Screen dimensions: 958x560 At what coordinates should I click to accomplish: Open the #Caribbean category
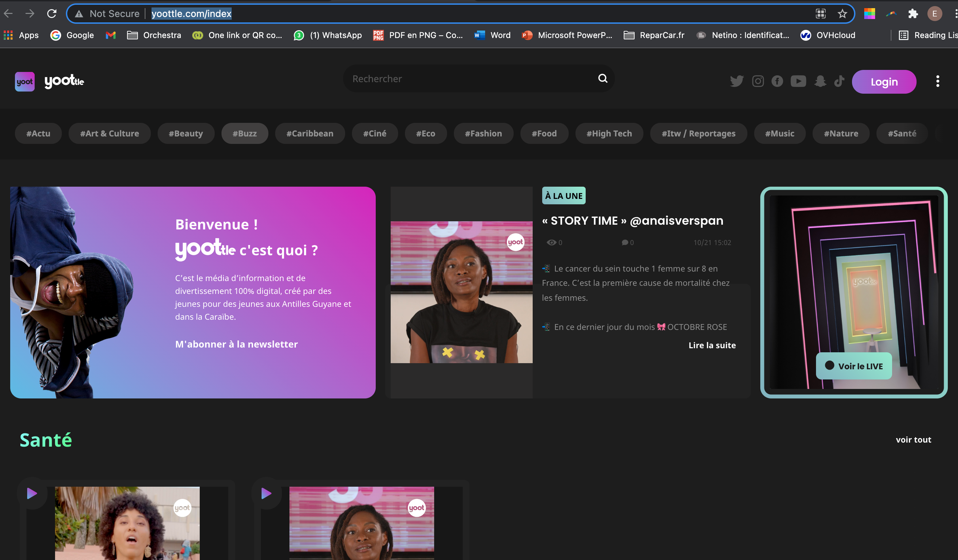click(x=309, y=133)
